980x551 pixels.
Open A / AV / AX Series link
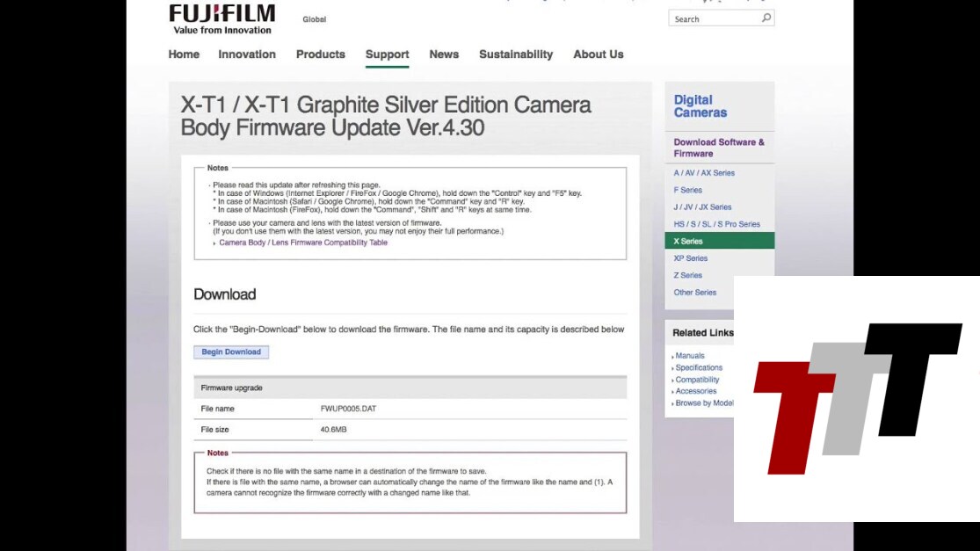tap(704, 173)
